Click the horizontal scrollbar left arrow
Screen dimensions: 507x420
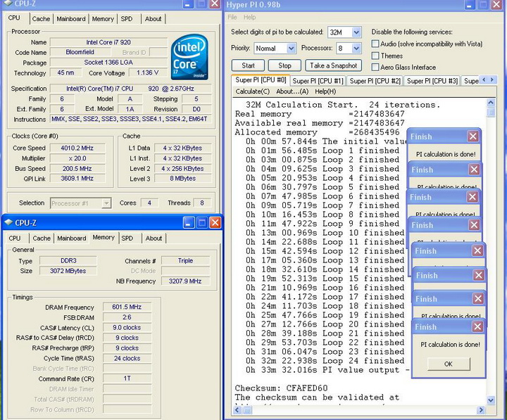[237, 410]
